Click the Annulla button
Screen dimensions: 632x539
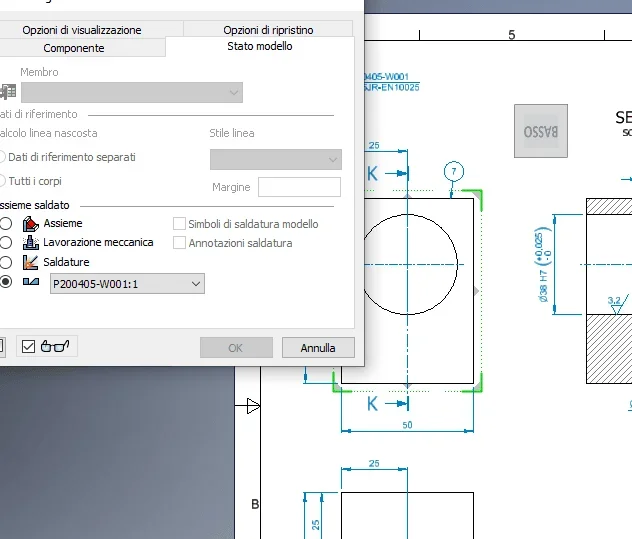(x=318, y=348)
